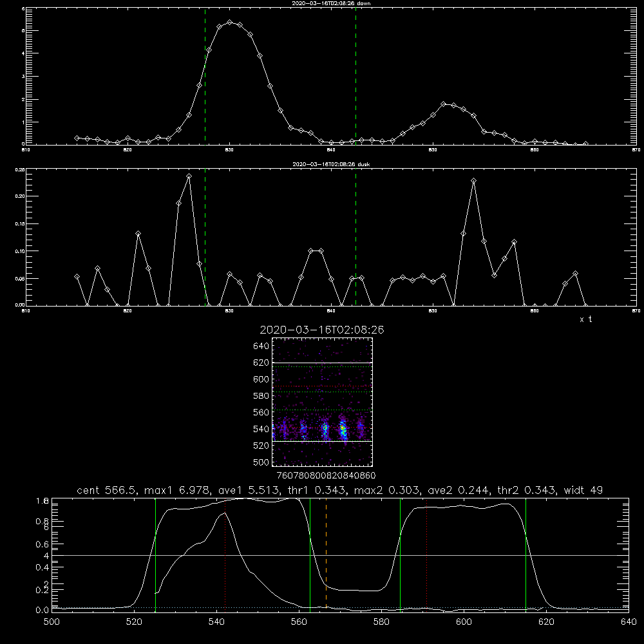This screenshot has height=644, width=644.
Task: Click the right green dashed line in dusk plot
Action: 355,237
